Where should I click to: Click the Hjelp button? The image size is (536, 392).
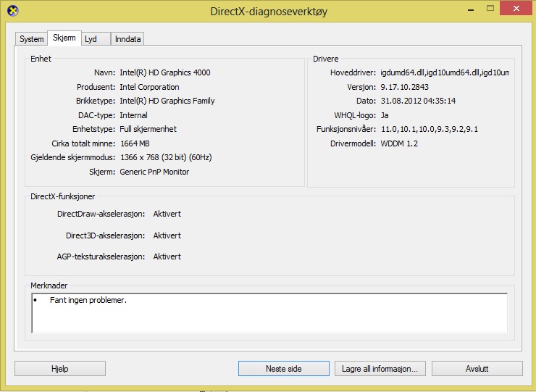pos(60,368)
